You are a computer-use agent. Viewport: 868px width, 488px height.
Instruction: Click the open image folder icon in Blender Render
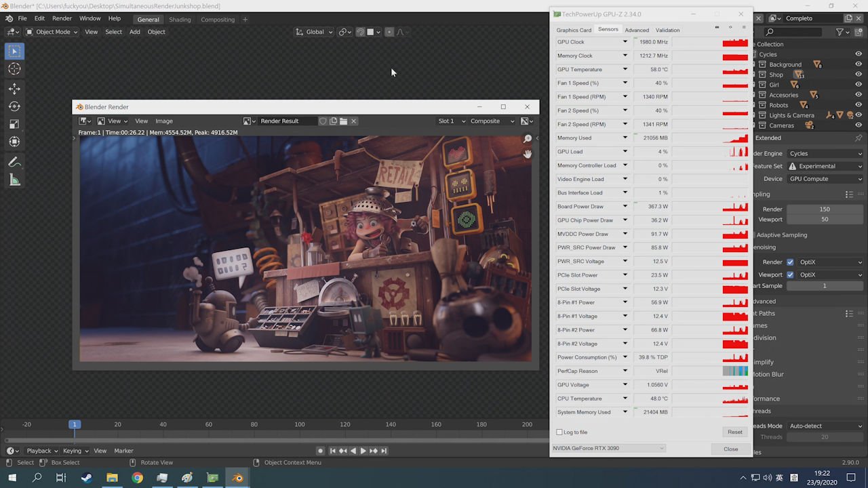(344, 121)
